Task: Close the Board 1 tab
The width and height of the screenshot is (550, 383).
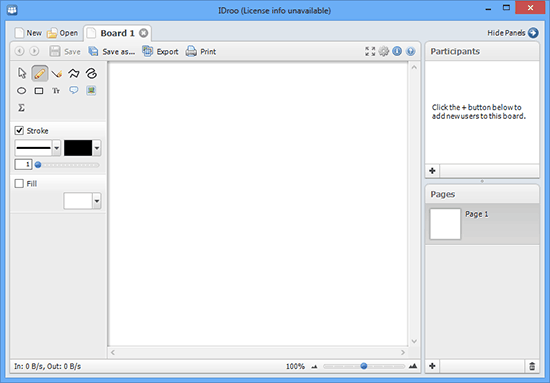Action: [x=143, y=33]
